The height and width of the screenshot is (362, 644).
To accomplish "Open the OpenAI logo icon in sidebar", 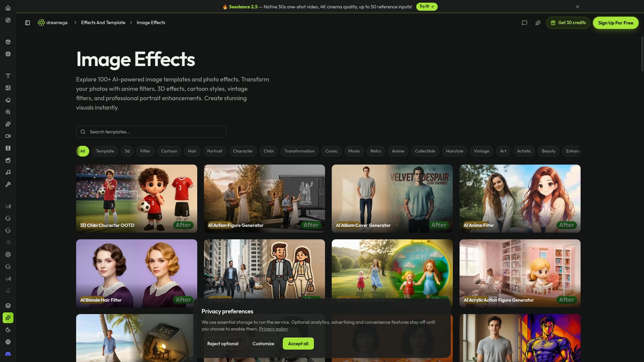I will click(8, 254).
